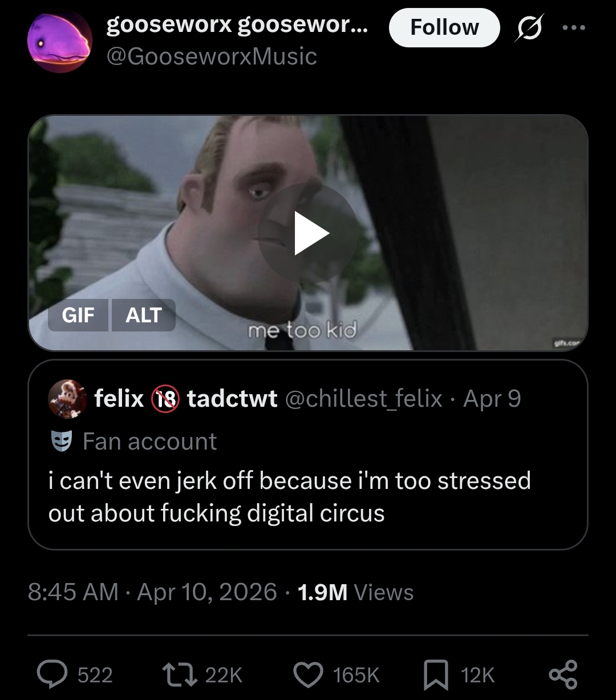This screenshot has width=616, height=700.
Task: Open the gooseworx display name
Action: tap(237, 25)
